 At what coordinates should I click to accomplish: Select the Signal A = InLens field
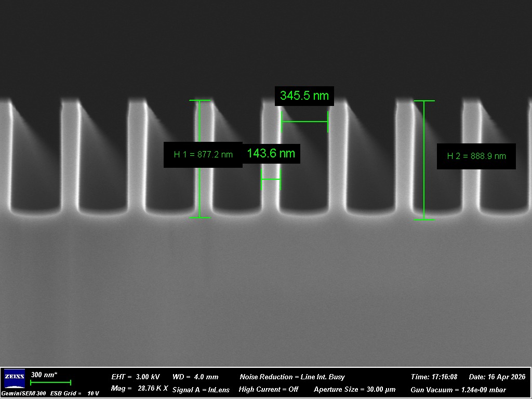(x=201, y=389)
